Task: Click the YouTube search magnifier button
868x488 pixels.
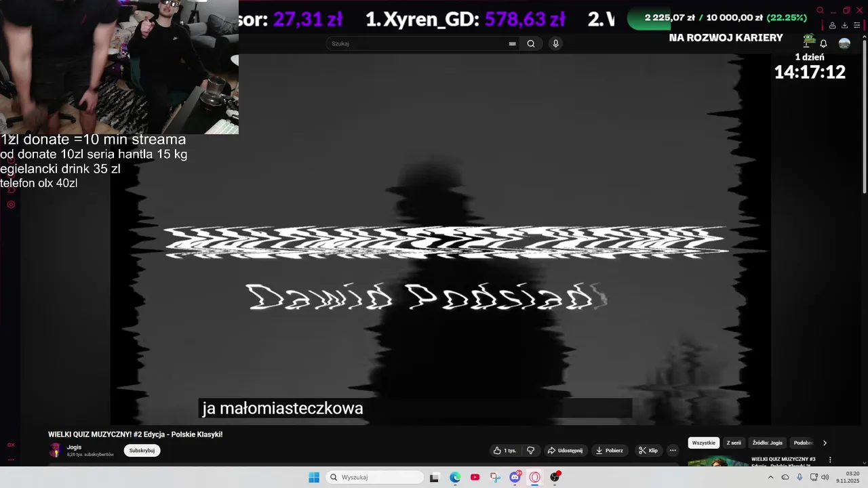Action: click(531, 43)
